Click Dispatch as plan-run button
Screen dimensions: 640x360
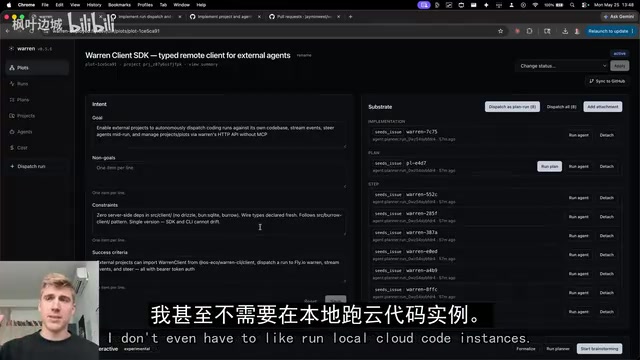tap(512, 107)
